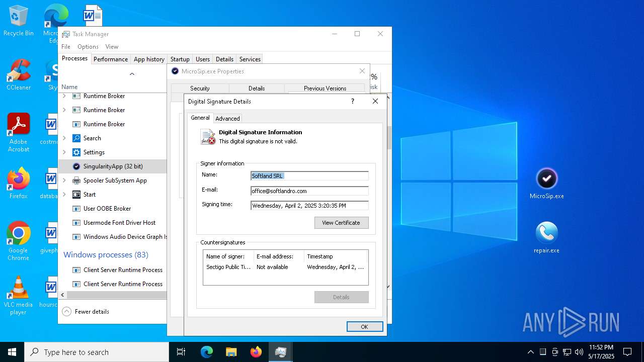Collapse with the Fewer details button

point(86,312)
